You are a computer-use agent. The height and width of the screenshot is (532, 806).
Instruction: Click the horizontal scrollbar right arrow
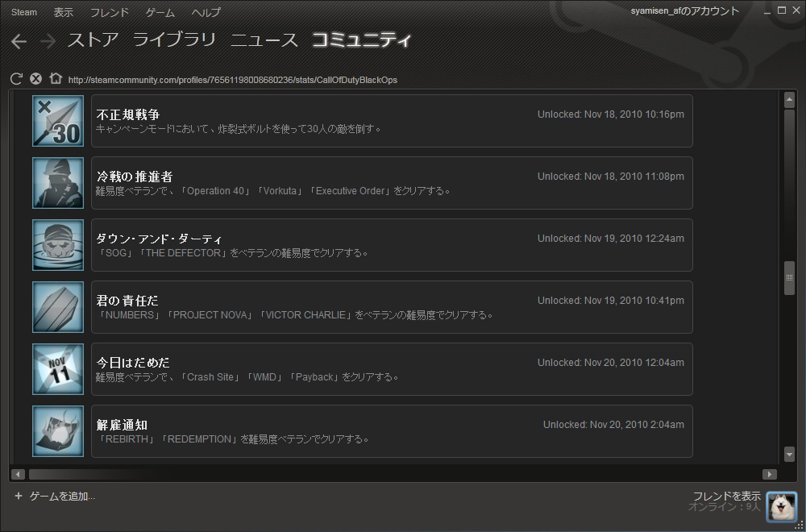[x=770, y=474]
